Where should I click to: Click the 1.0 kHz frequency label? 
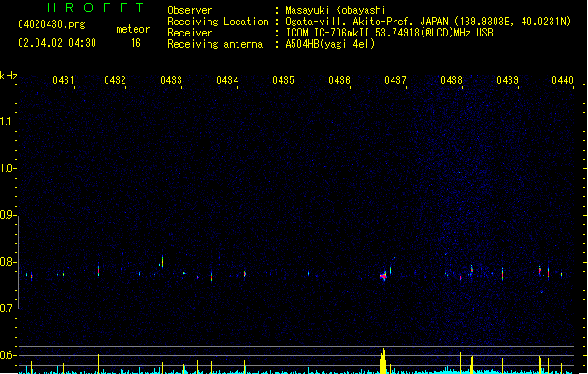coord(7,168)
